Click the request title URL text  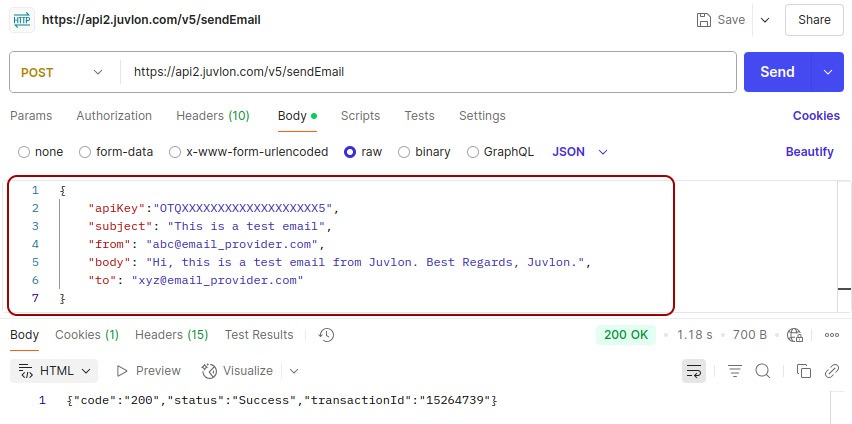(x=152, y=20)
